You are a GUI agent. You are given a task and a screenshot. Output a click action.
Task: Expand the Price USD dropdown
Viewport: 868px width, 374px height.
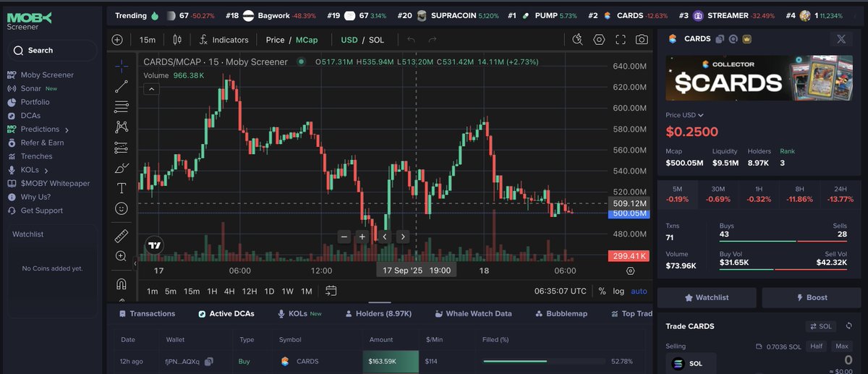tap(685, 115)
